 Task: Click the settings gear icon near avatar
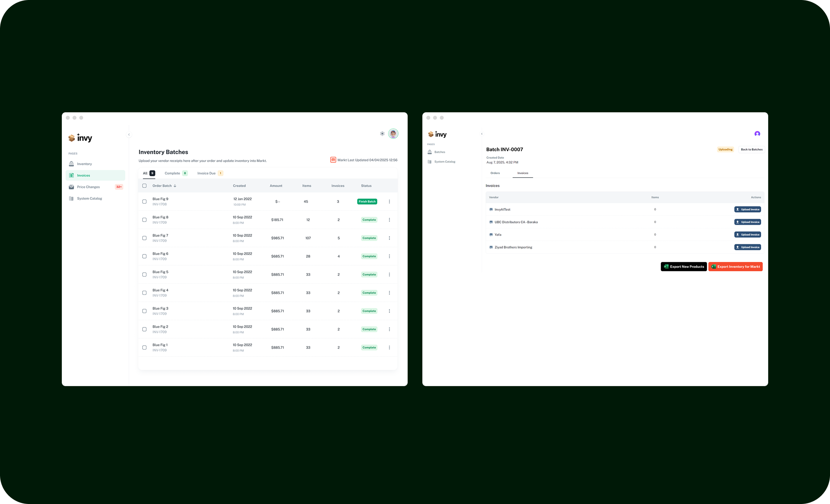(x=382, y=134)
